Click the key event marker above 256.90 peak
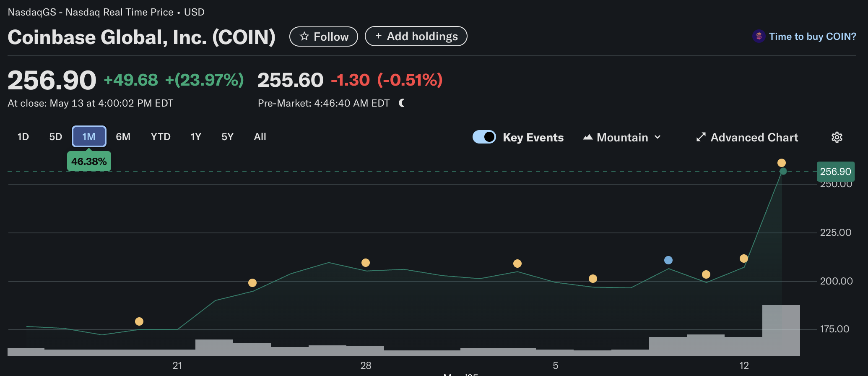This screenshot has width=868, height=376. pyautogui.click(x=782, y=163)
